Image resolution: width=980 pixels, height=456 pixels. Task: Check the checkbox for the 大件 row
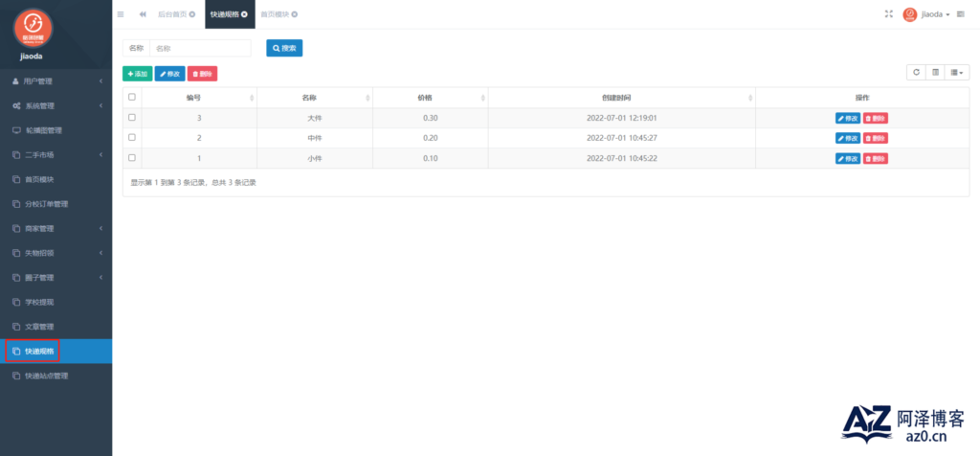point(132,118)
